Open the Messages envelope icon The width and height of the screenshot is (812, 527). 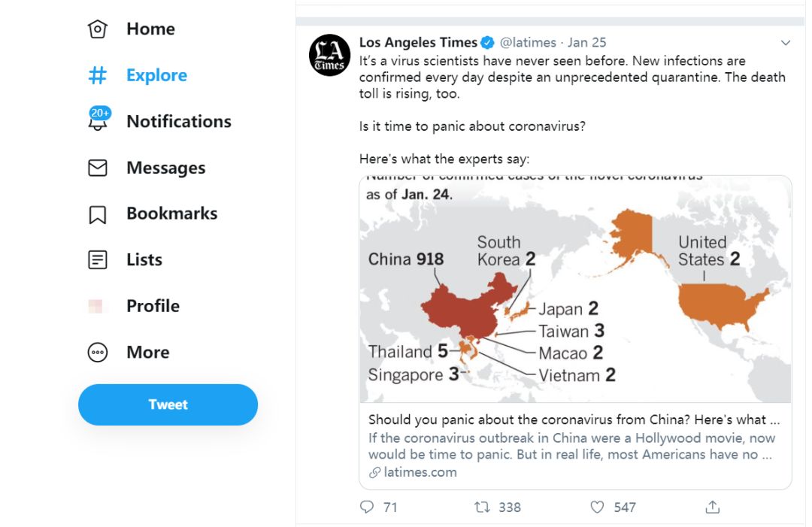[97, 168]
